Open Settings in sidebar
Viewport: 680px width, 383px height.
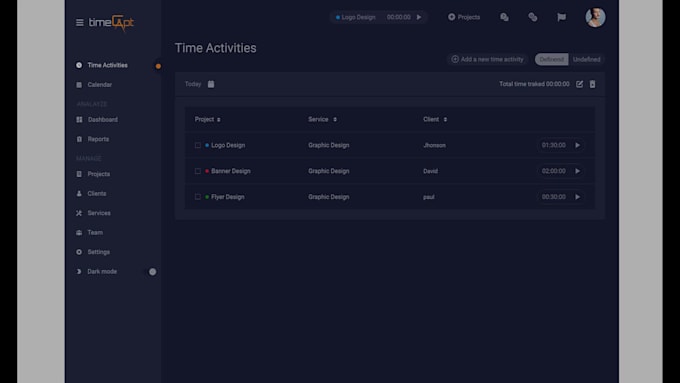[x=98, y=252]
